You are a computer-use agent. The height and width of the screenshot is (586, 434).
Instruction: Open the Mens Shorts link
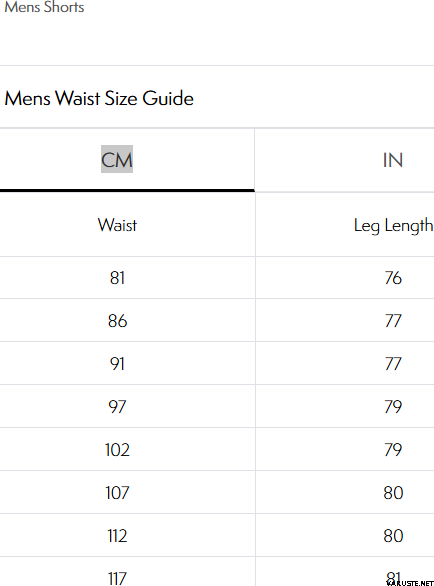click(x=44, y=7)
